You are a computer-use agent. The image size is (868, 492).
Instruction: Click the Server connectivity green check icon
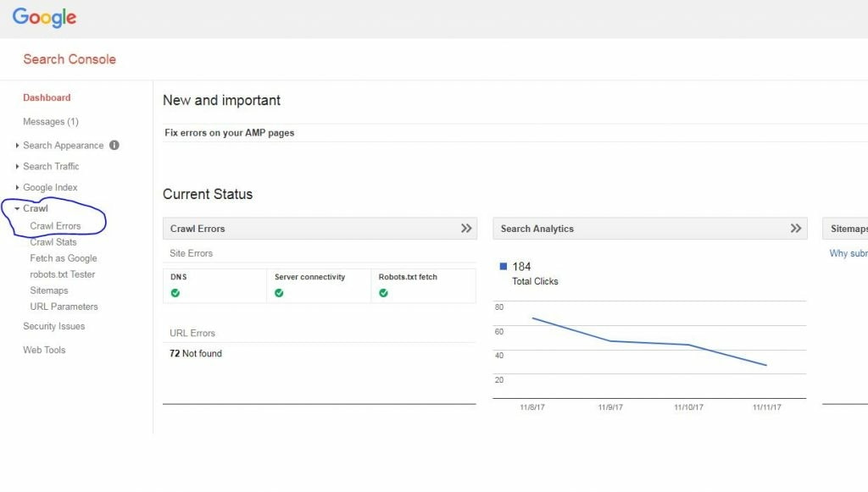(279, 293)
